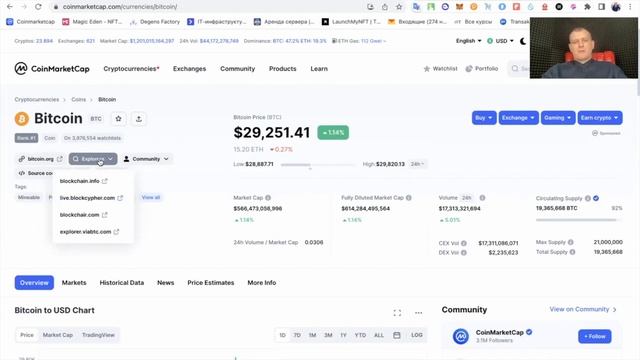Open the chart fullscreen icon
The width and height of the screenshot is (640, 360).
click(397, 313)
